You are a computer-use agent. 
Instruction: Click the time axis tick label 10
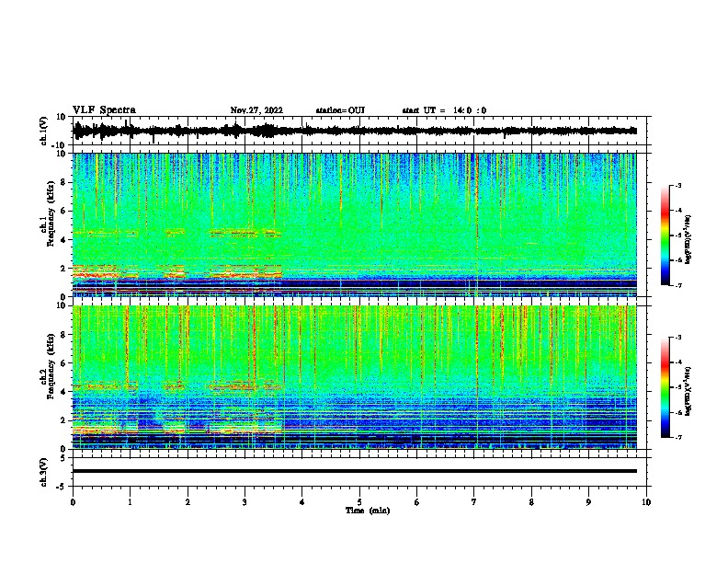(646, 502)
